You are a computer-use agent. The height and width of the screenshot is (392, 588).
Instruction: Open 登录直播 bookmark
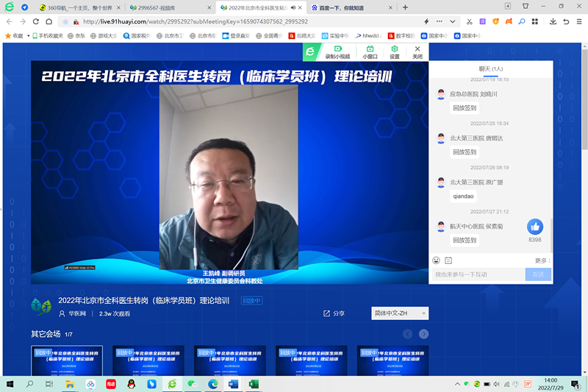click(x=236, y=35)
